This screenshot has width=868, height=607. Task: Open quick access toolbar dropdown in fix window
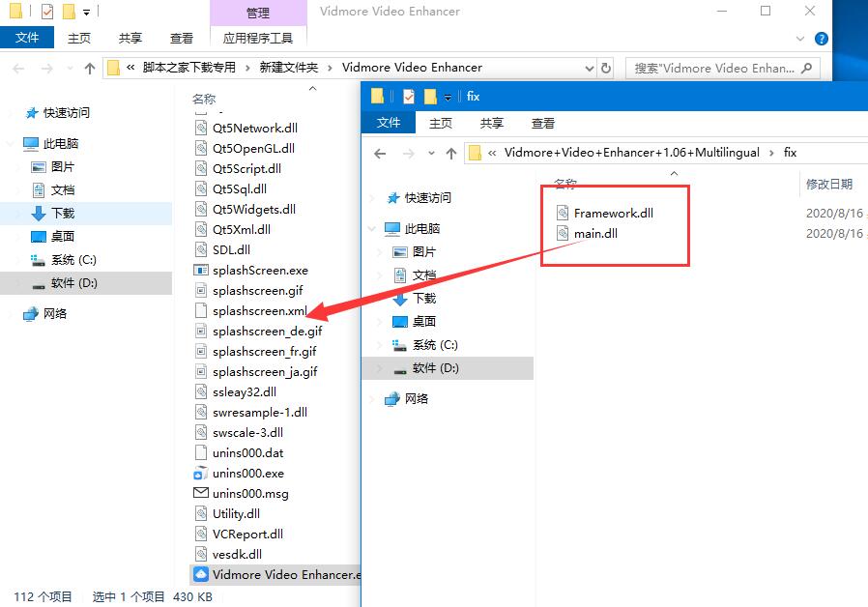pos(448,98)
